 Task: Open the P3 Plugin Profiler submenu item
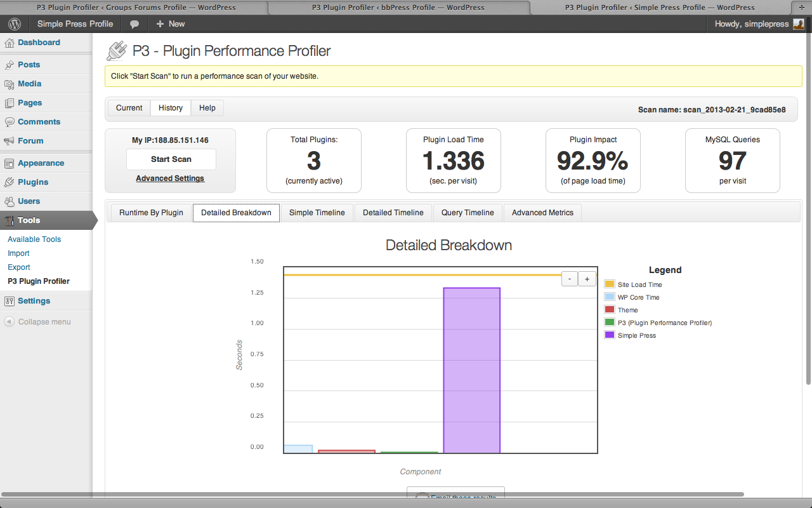[39, 281]
